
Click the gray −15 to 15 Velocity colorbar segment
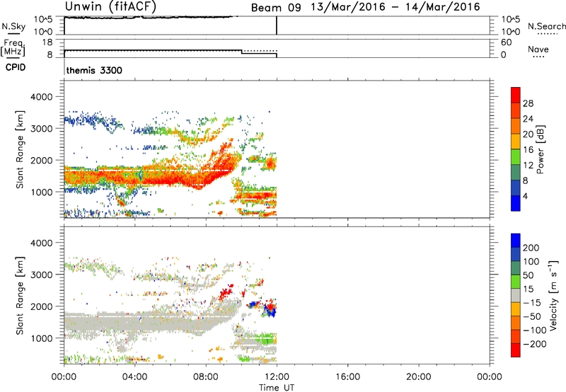(516, 295)
